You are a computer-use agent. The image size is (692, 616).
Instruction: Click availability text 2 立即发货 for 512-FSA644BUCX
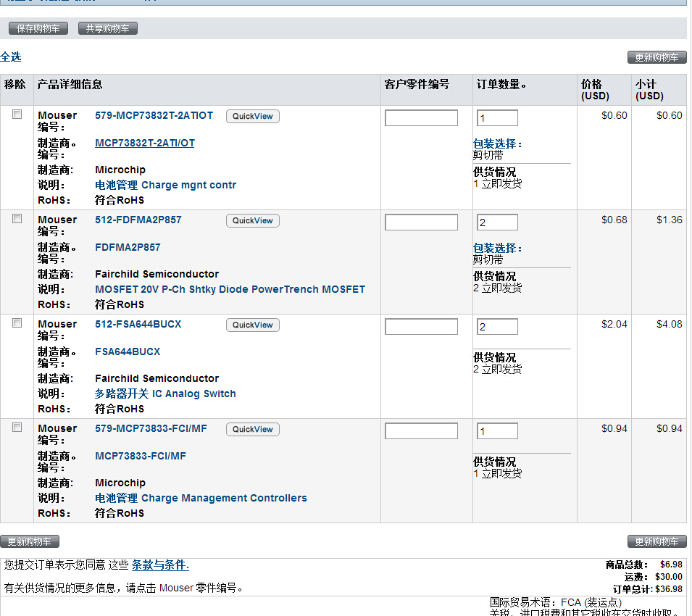coord(497,369)
